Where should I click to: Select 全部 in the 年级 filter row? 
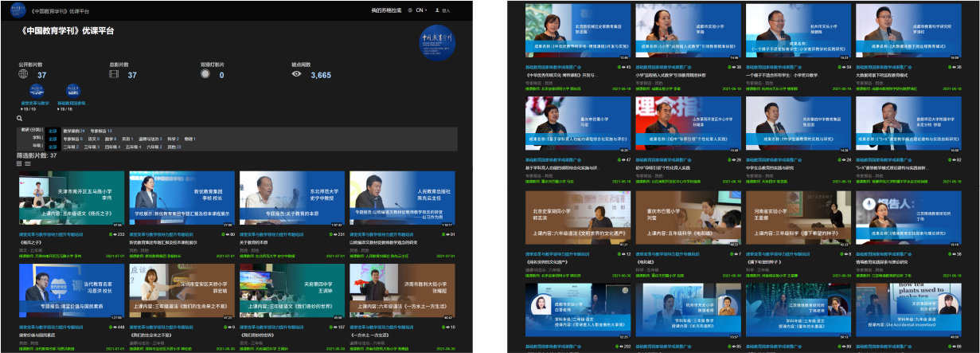(x=53, y=147)
